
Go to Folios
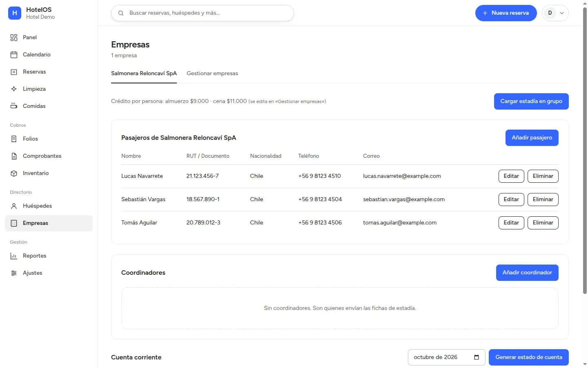coord(49,139)
